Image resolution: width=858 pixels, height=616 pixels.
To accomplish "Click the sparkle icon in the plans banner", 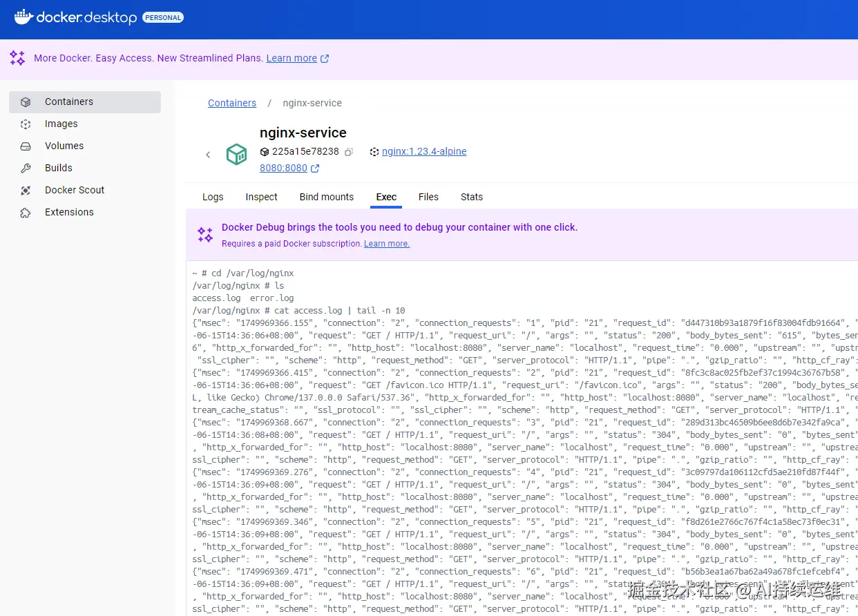I will pos(17,58).
